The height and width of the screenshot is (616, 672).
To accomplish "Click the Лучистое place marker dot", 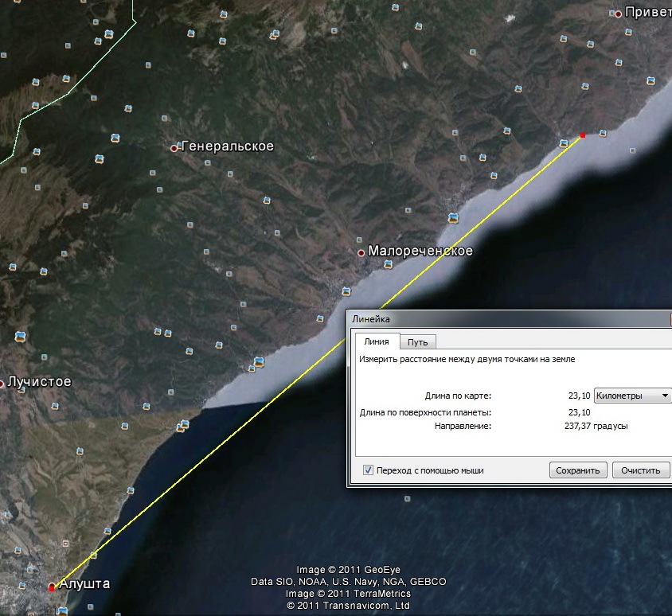I will 2,384.
